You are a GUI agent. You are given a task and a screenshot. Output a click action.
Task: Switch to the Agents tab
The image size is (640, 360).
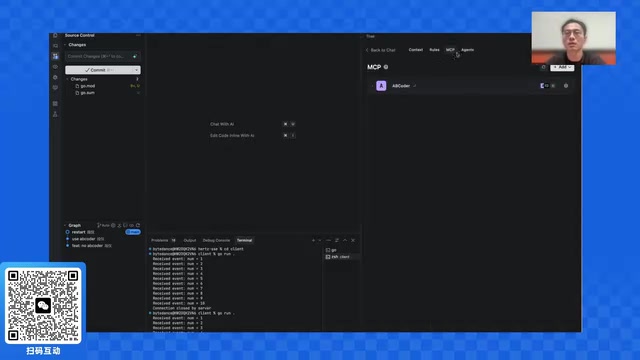[467, 50]
